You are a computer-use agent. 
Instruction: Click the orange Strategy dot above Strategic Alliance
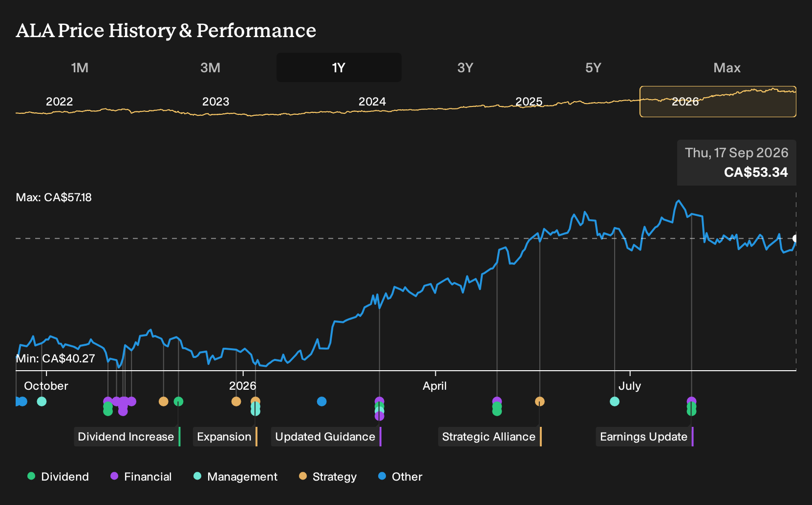pos(539,401)
